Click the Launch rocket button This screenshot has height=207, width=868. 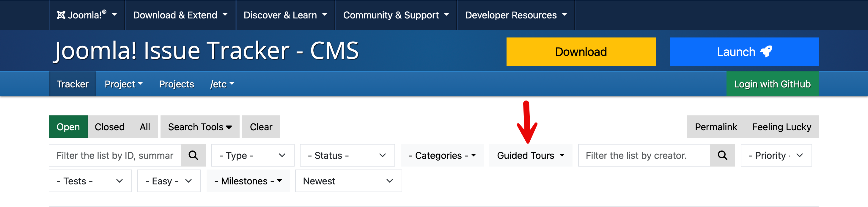(x=744, y=51)
